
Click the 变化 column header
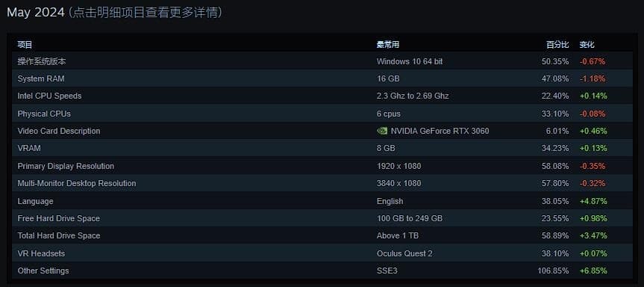point(587,44)
